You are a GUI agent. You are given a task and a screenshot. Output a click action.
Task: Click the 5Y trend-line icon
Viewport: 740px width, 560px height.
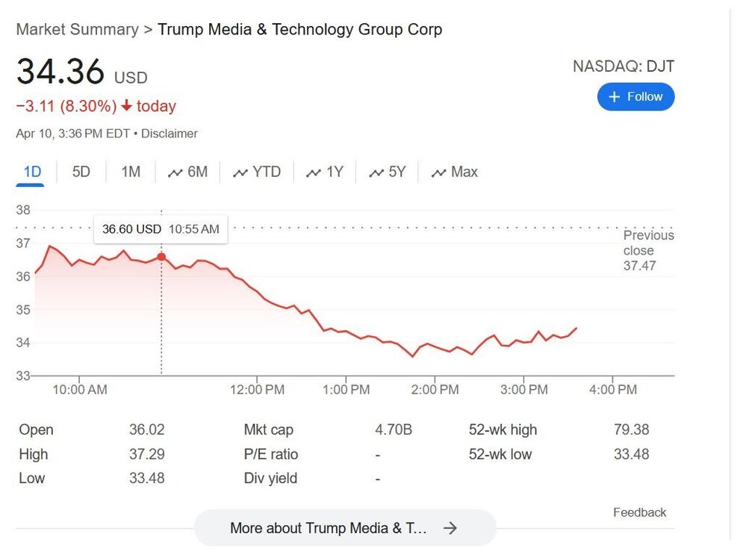pyautogui.click(x=376, y=172)
